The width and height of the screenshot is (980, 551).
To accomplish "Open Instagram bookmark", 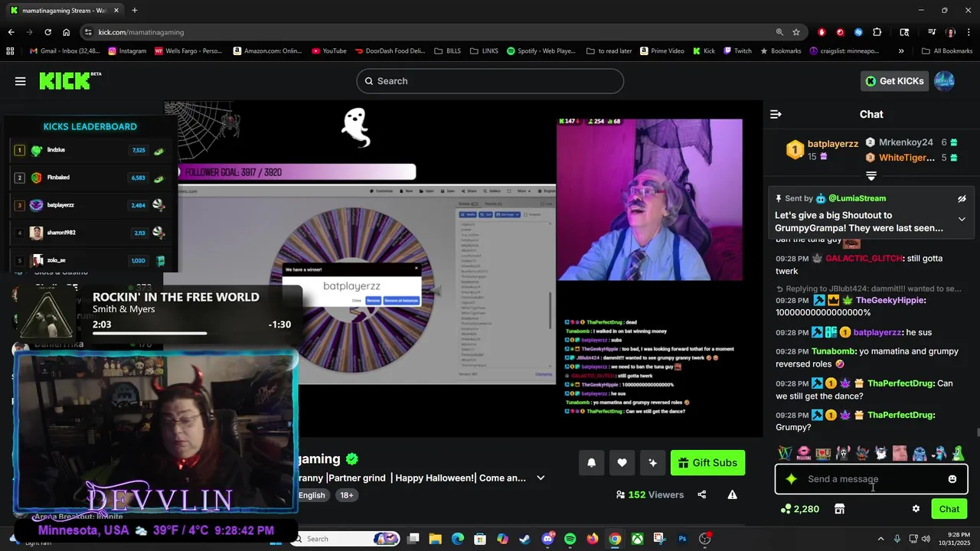I will 127,51.
